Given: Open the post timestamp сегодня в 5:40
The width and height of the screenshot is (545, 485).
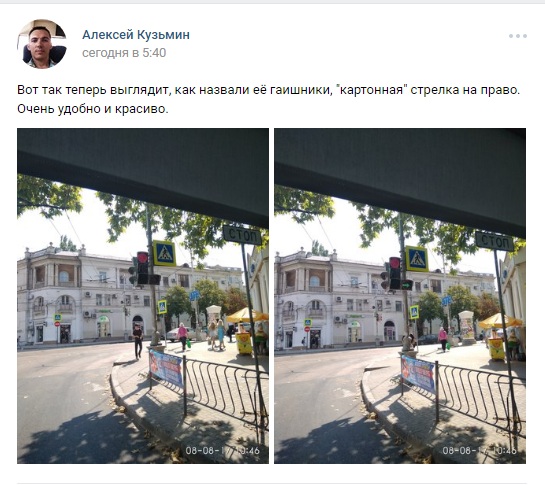Looking at the screenshot, I should point(124,53).
